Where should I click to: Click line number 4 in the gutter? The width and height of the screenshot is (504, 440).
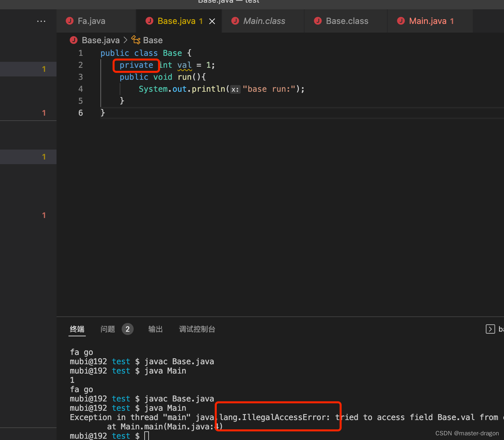[80, 89]
